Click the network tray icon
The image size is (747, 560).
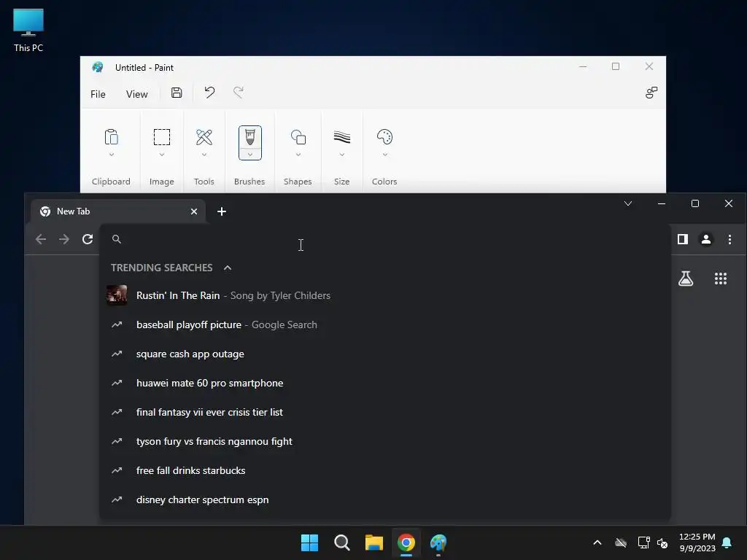click(643, 542)
